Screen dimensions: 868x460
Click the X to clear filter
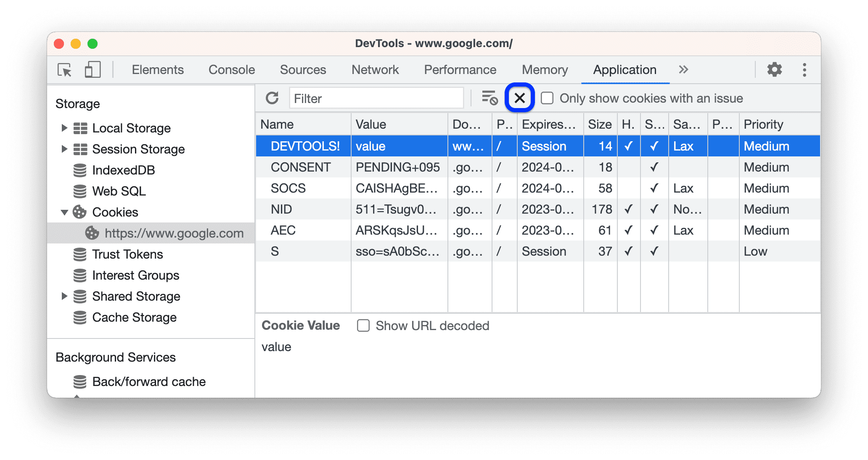tap(519, 98)
